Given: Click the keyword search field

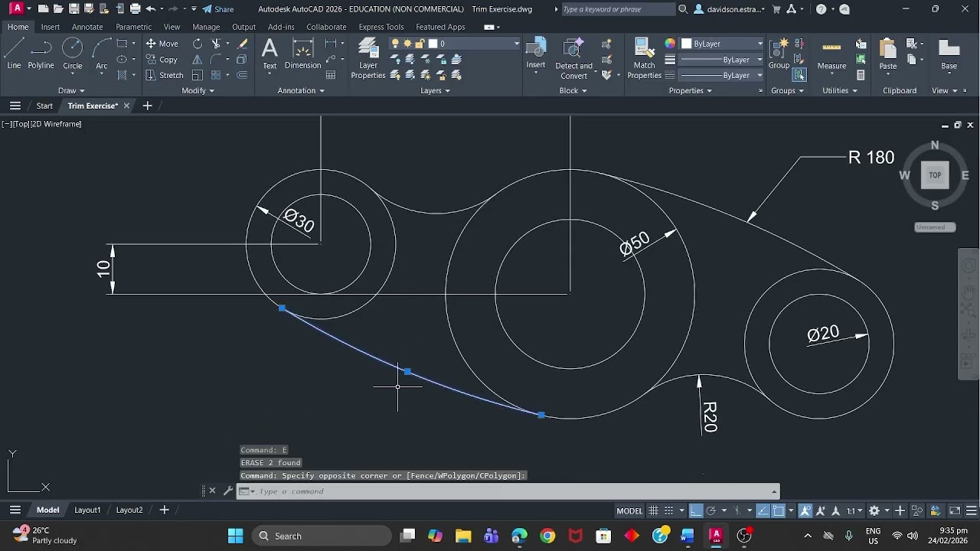Looking at the screenshot, I should pyautogui.click(x=619, y=9).
